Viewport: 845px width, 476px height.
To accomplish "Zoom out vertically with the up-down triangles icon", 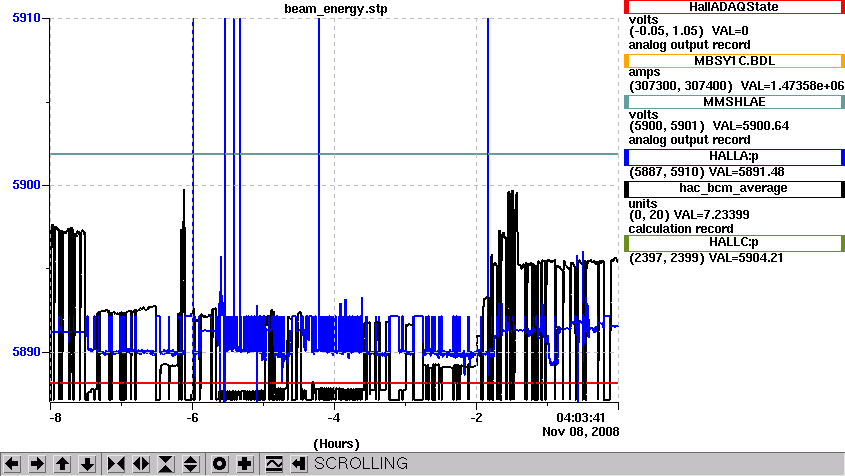I will 191,464.
